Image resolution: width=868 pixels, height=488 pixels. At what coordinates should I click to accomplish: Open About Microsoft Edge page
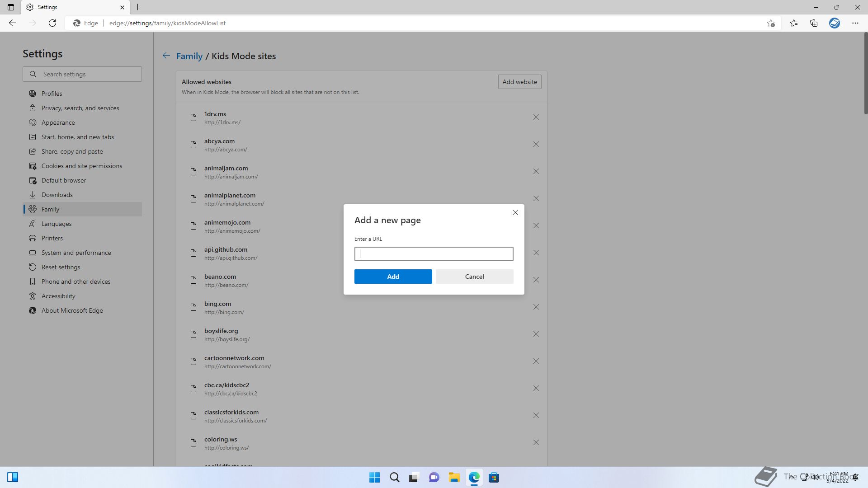point(82,310)
